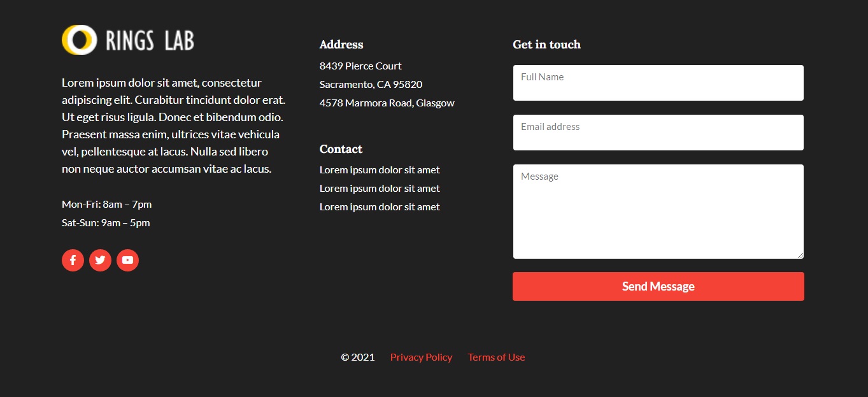
Task: Click the Contact heading
Action: (341, 149)
